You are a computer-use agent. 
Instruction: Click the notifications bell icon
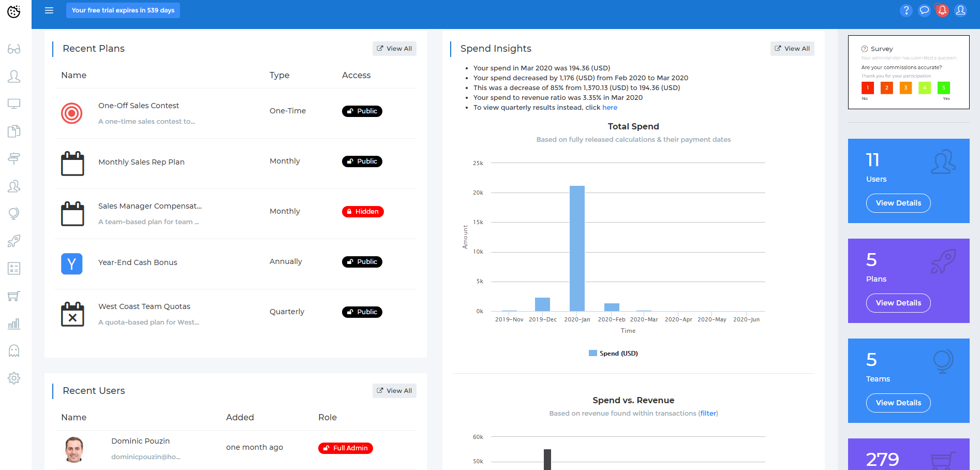click(x=942, y=10)
